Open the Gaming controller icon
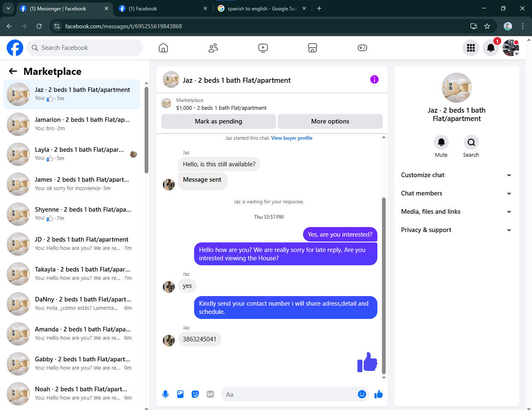532x410 pixels. [362, 48]
